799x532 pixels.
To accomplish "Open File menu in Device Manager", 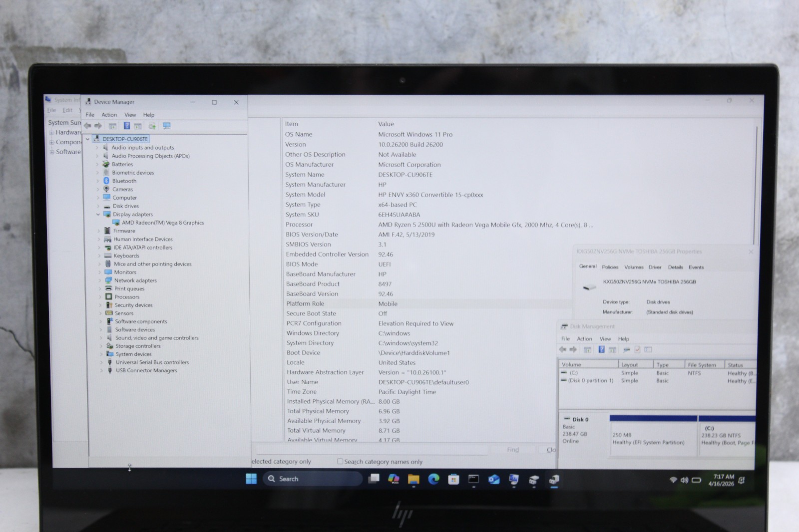I will click(90, 115).
